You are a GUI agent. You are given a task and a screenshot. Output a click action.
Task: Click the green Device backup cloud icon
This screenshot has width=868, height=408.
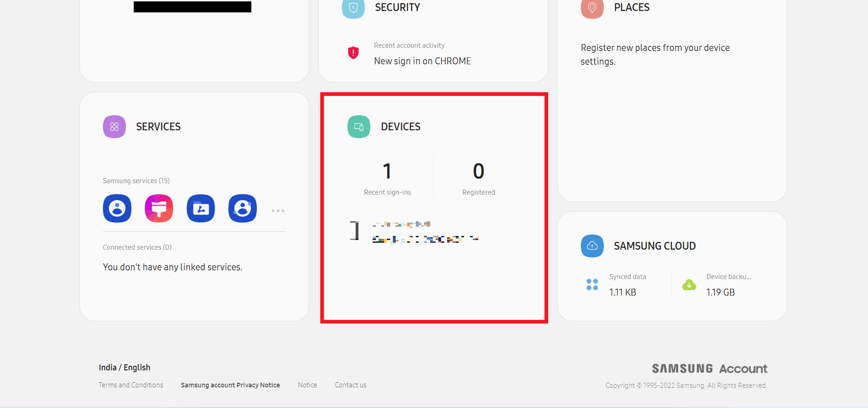pos(689,285)
